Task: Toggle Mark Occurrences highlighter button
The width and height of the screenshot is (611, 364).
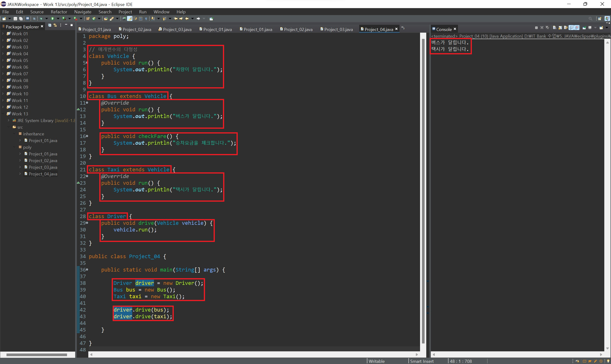Action: coord(130,19)
